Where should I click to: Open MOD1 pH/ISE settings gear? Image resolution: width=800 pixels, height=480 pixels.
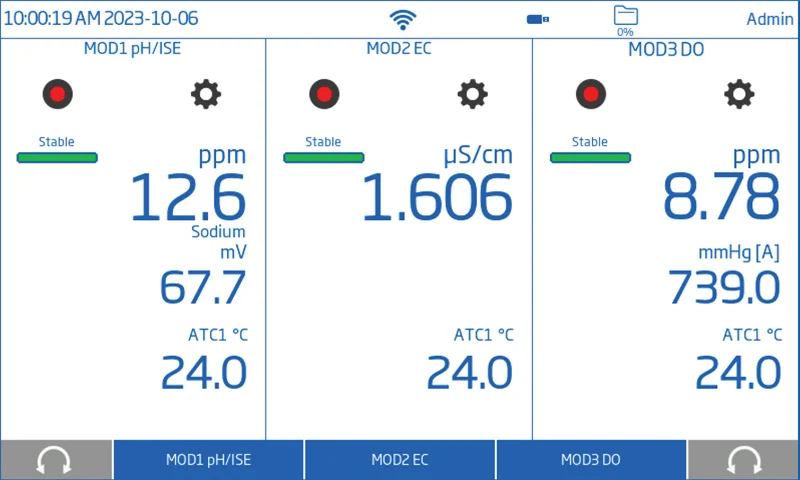point(206,94)
